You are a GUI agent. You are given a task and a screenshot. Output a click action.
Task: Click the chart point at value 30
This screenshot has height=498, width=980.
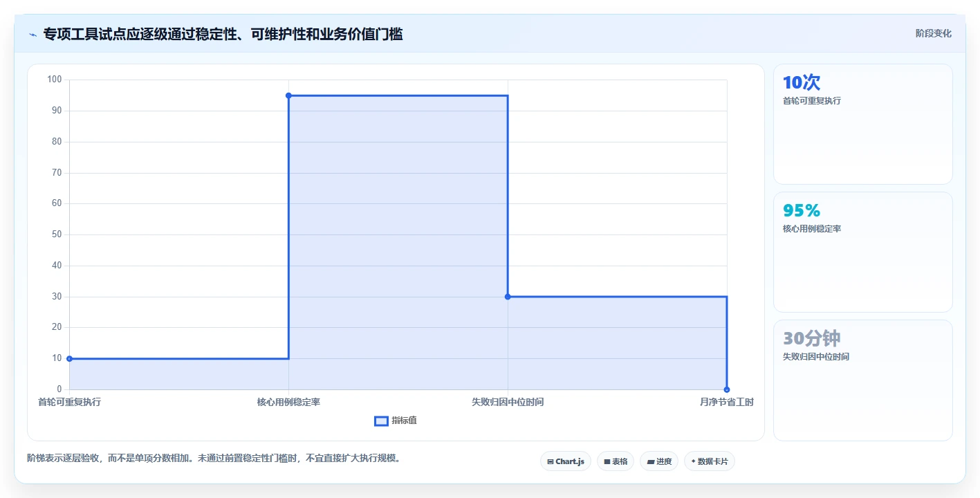click(x=508, y=297)
